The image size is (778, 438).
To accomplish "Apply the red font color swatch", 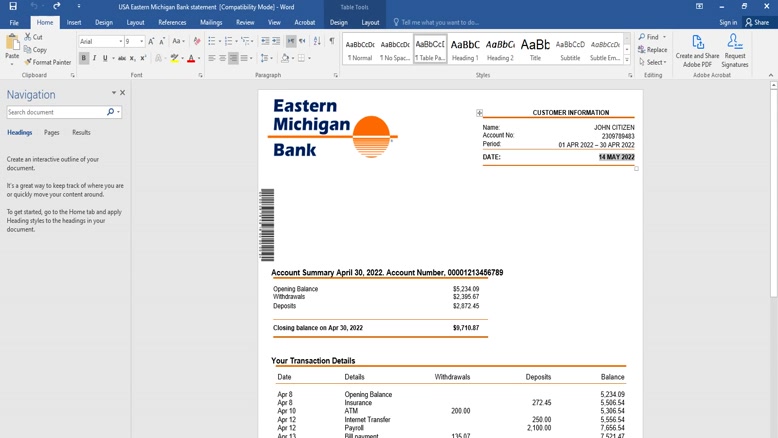I will [190, 59].
